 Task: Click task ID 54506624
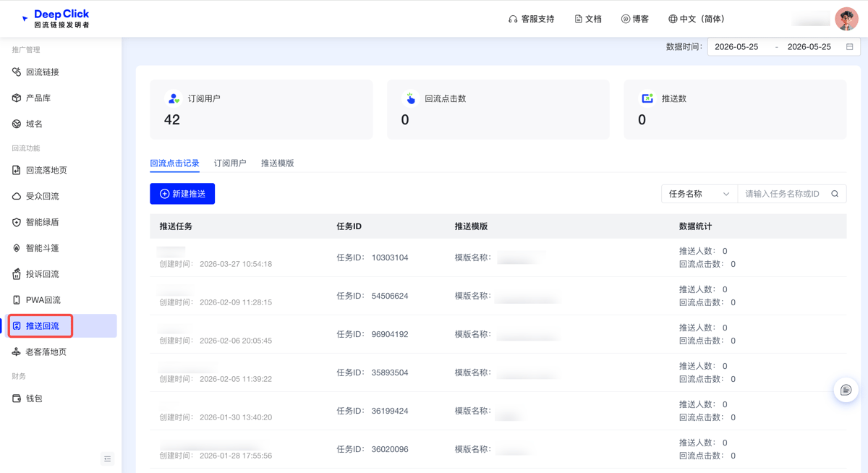tap(390, 296)
